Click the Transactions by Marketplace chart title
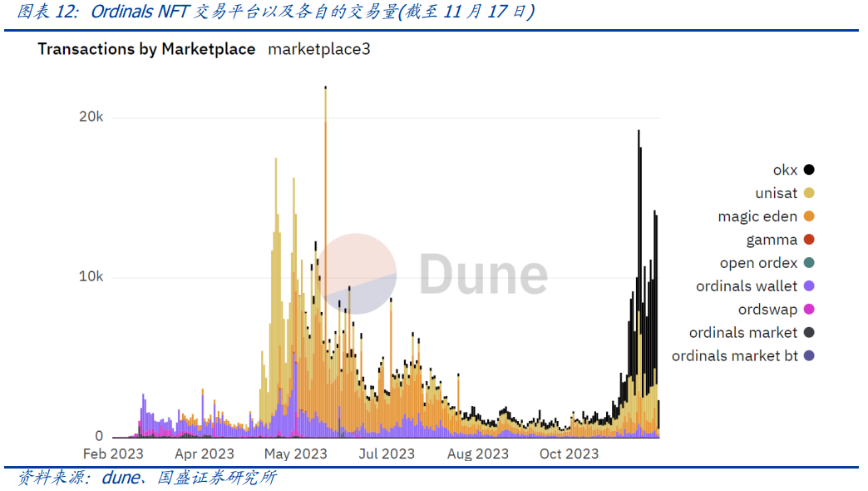 click(x=146, y=49)
